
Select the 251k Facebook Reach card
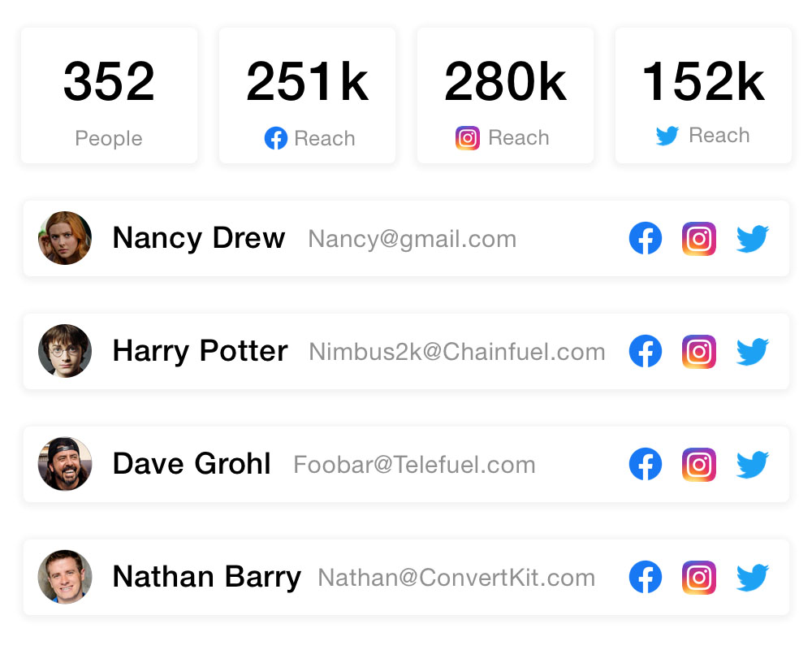pyautogui.click(x=307, y=96)
